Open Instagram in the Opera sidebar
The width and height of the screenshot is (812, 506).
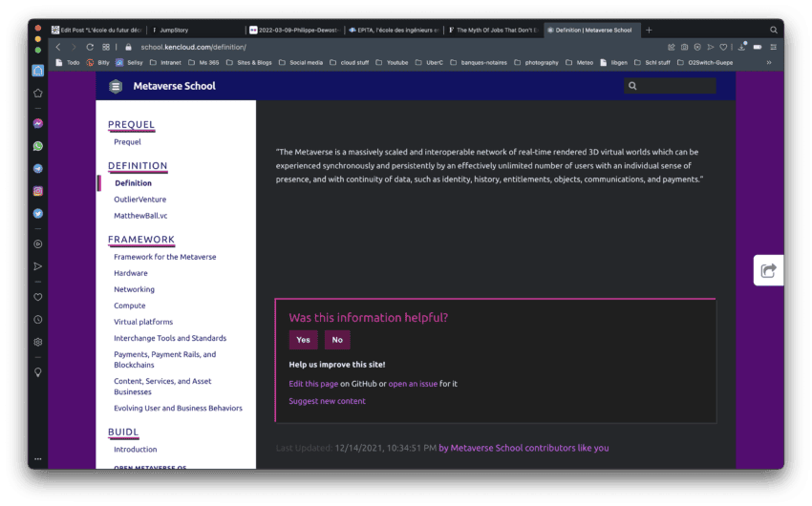pos(38,192)
